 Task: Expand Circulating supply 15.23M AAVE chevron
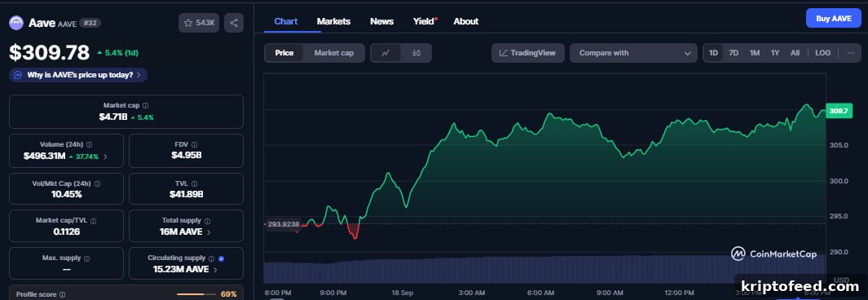click(215, 270)
